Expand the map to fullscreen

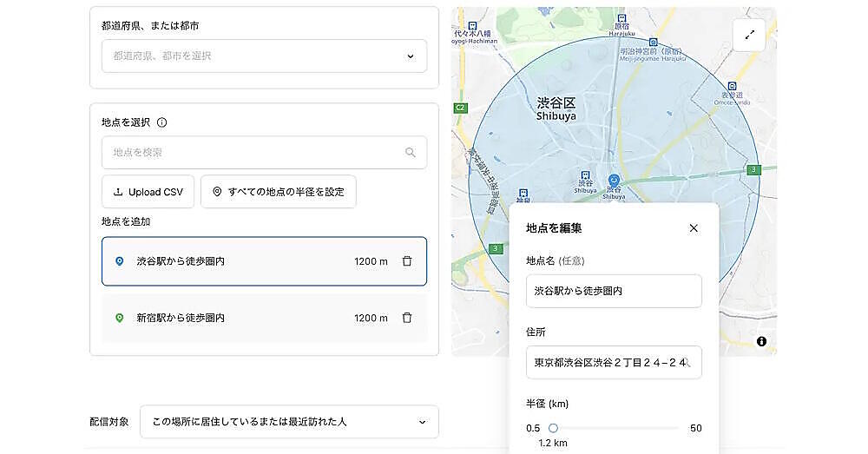tap(749, 35)
